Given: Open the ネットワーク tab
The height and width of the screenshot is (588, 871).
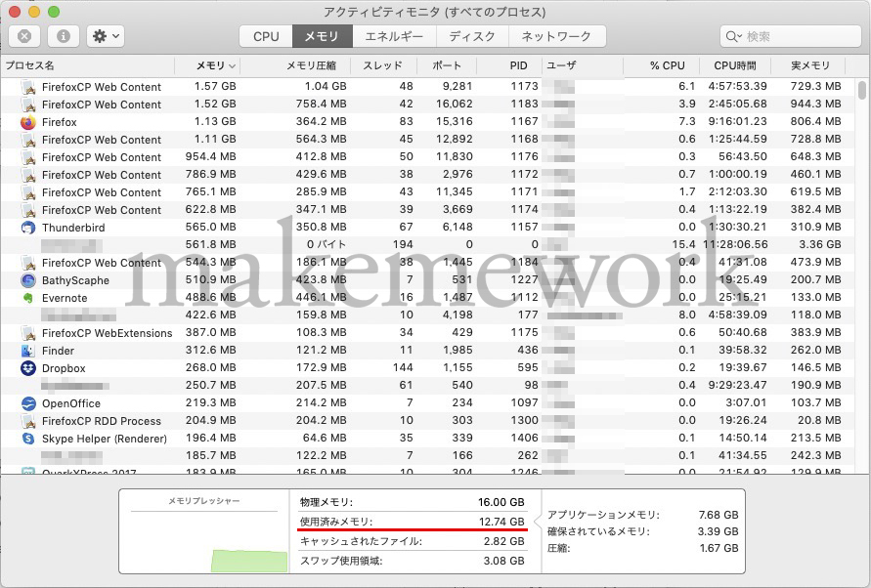Looking at the screenshot, I should click(556, 36).
